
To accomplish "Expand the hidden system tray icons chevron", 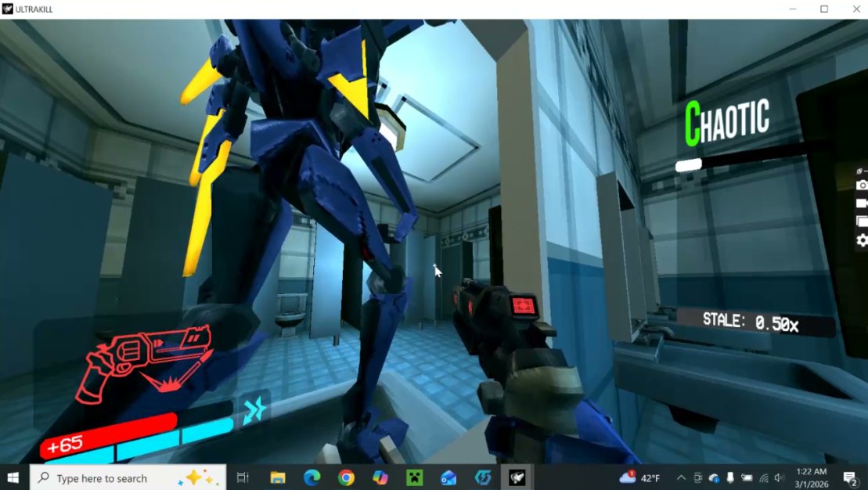I will click(682, 477).
